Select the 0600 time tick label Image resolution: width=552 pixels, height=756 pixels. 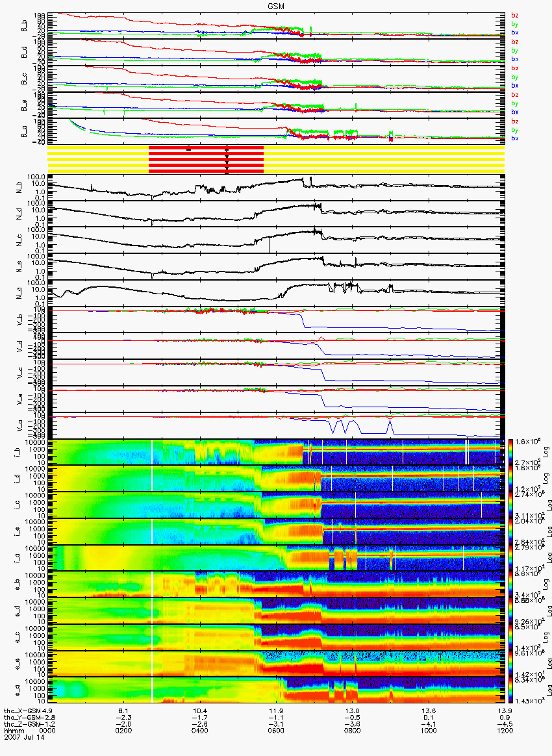[x=276, y=731]
